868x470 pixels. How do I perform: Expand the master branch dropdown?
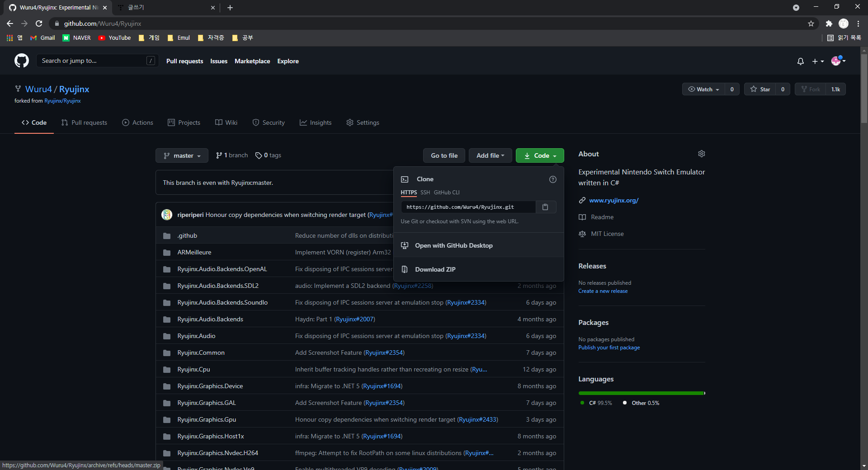(x=182, y=155)
